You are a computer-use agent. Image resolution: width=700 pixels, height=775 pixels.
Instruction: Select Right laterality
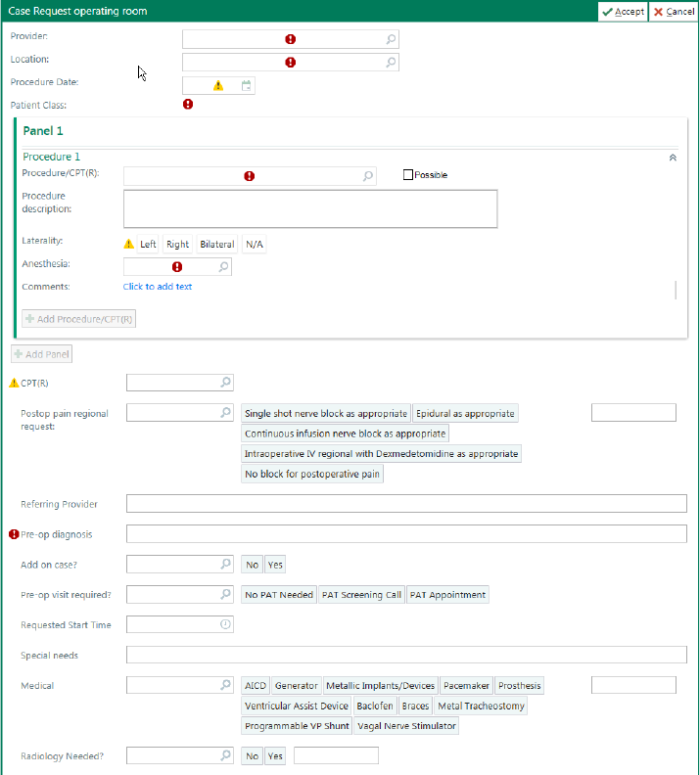177,245
